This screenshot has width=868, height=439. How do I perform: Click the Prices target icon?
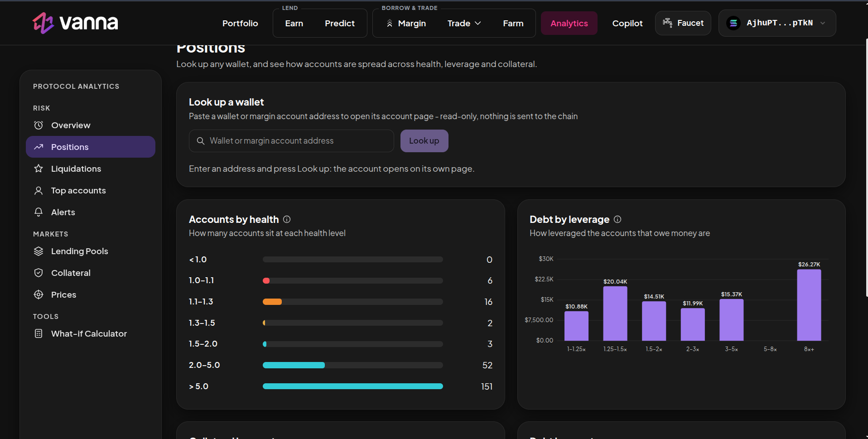coord(39,294)
